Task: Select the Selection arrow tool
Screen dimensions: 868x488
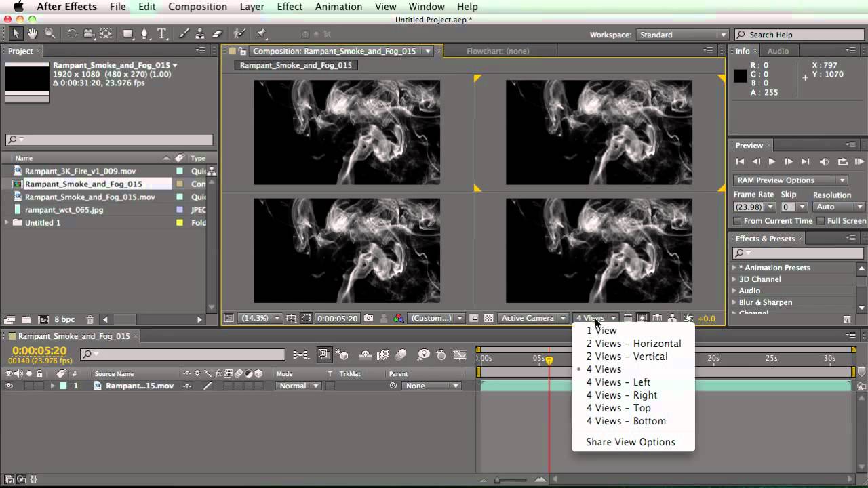Action: [16, 33]
